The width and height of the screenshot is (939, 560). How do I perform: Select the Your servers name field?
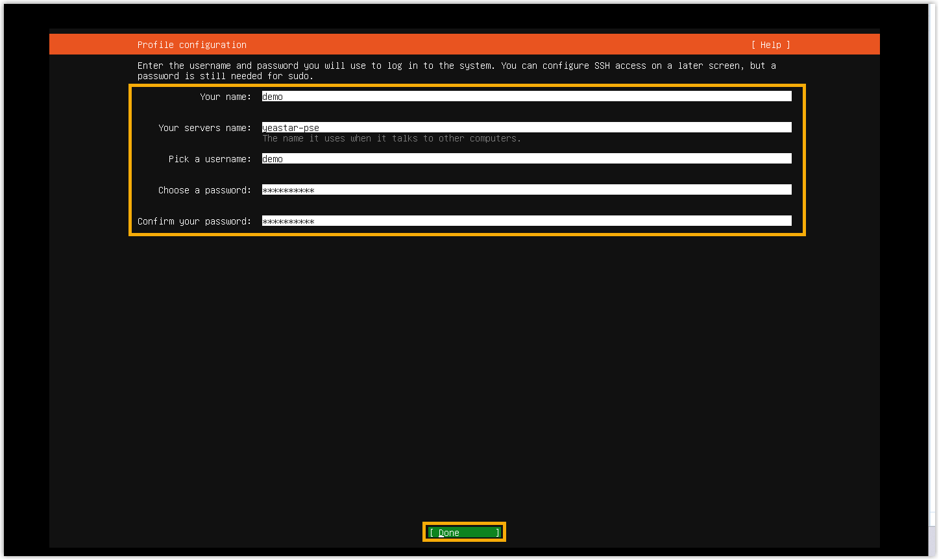[526, 128]
